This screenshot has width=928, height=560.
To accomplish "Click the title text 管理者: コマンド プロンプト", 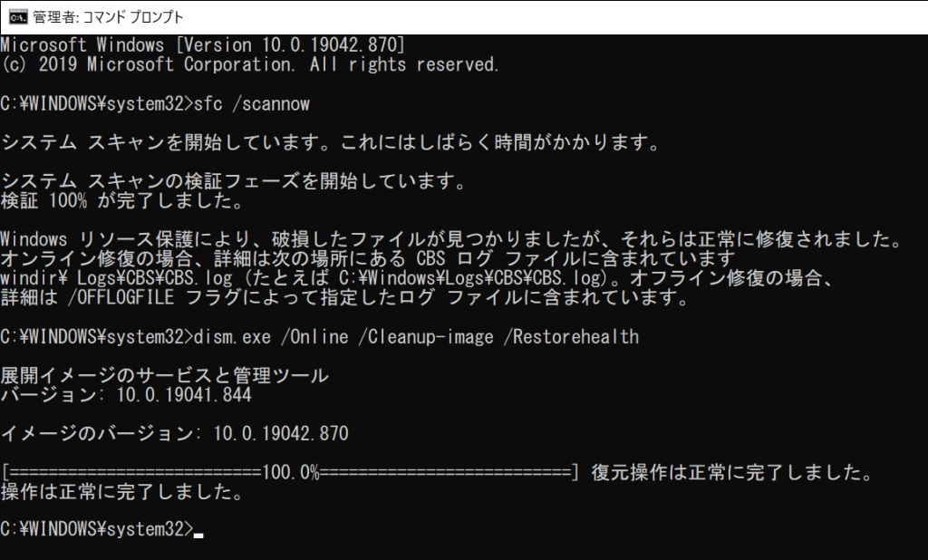I will (107, 16).
